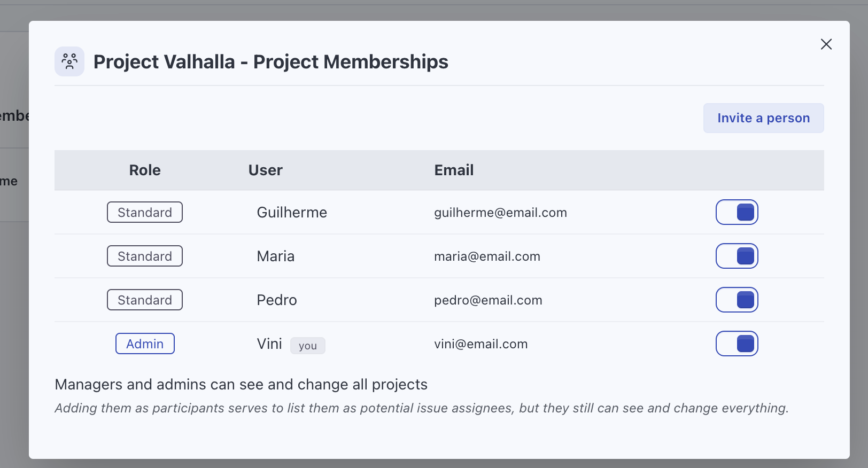868x468 pixels.
Task: Click the vini@email.com address
Action: (x=480, y=344)
